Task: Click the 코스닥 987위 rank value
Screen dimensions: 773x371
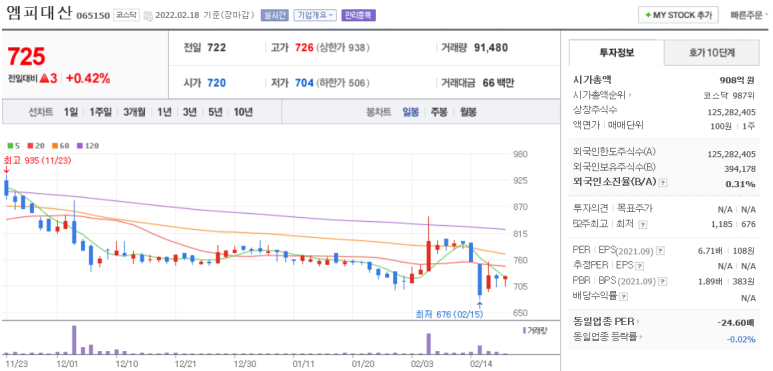Action: click(730, 95)
